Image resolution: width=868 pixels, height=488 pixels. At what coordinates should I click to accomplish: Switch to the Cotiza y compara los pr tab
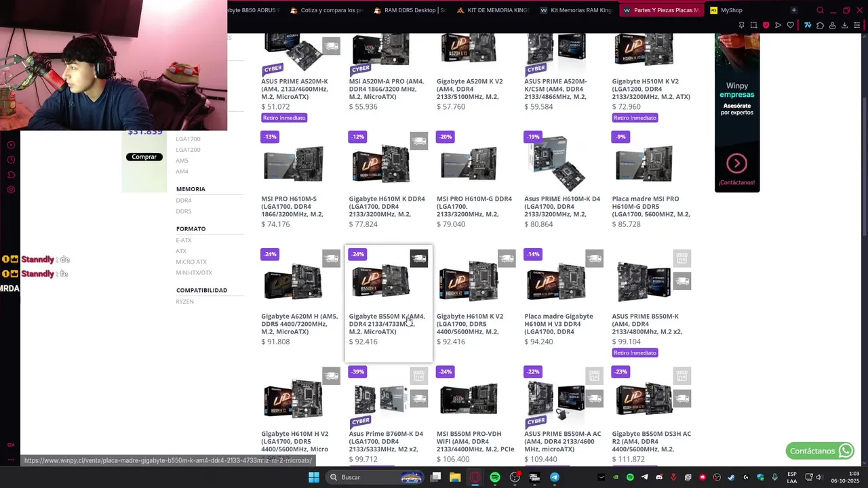click(x=325, y=10)
